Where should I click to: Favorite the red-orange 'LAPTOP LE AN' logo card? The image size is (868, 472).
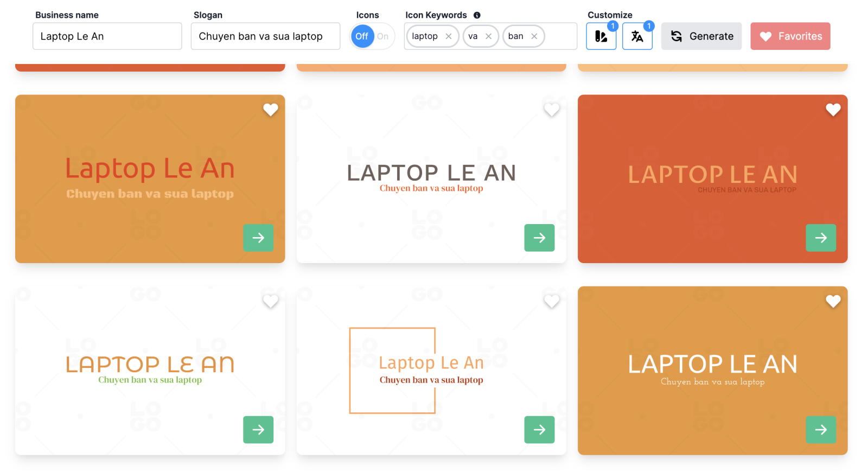tap(833, 110)
